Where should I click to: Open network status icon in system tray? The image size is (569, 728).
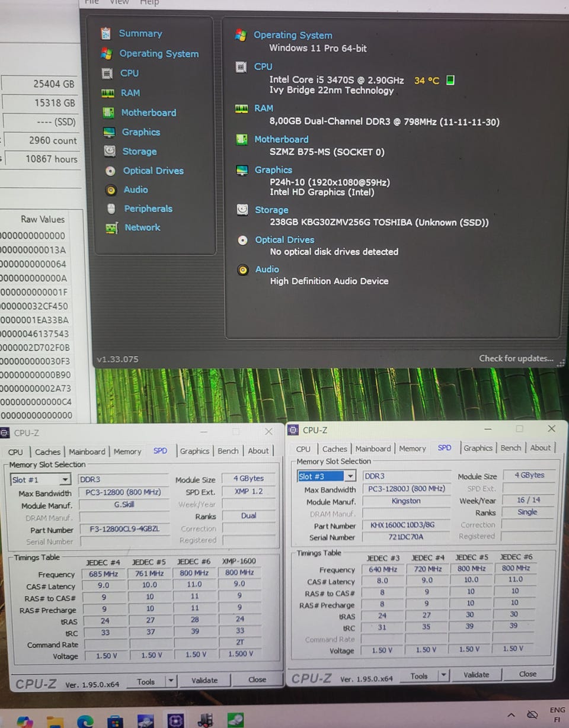[532, 714]
